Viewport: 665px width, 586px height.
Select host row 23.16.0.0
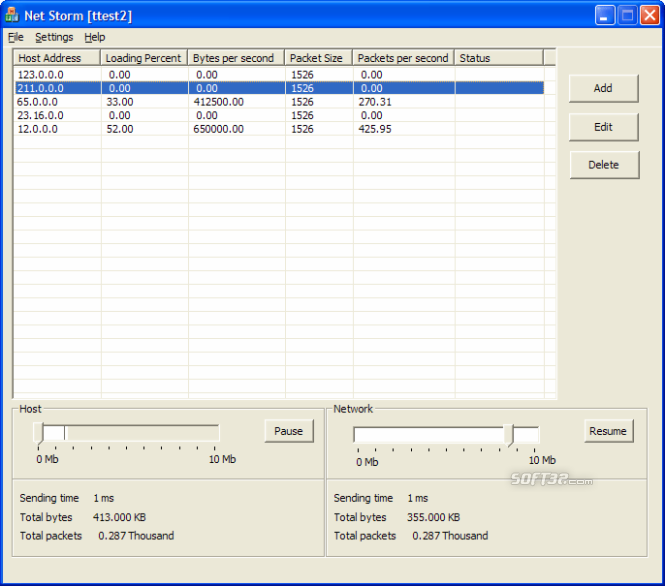pos(280,115)
